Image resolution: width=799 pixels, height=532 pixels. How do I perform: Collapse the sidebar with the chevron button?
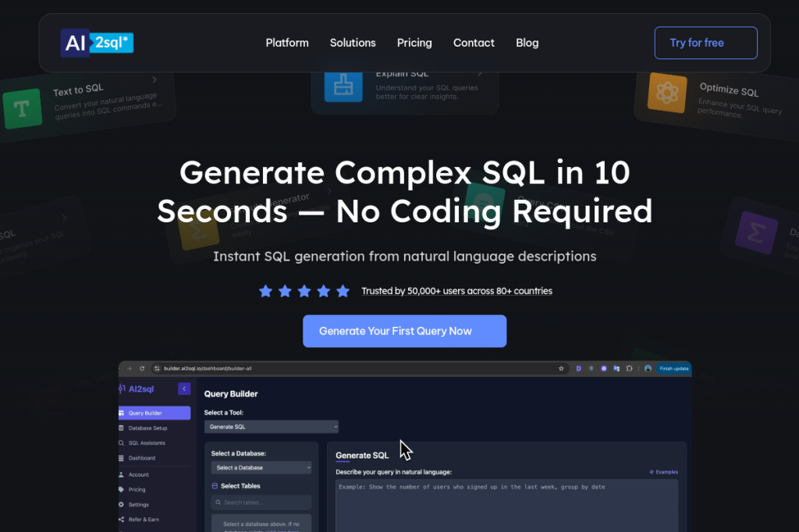pyautogui.click(x=184, y=388)
